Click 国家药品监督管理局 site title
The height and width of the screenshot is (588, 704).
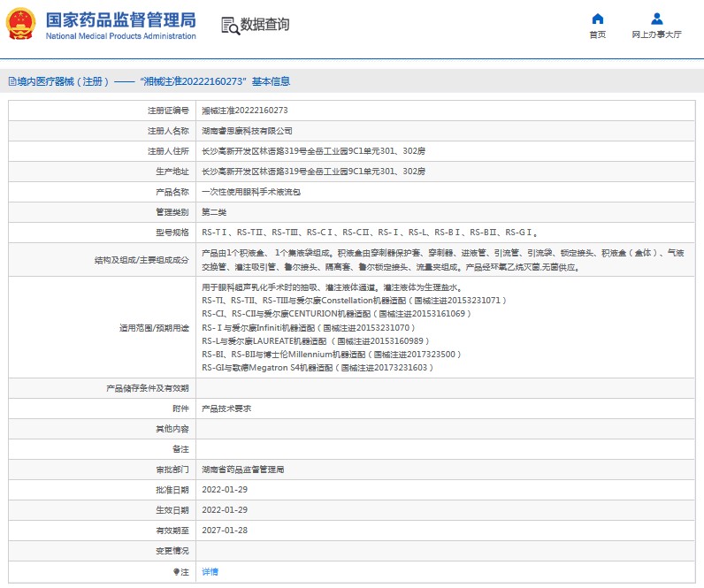(x=119, y=19)
